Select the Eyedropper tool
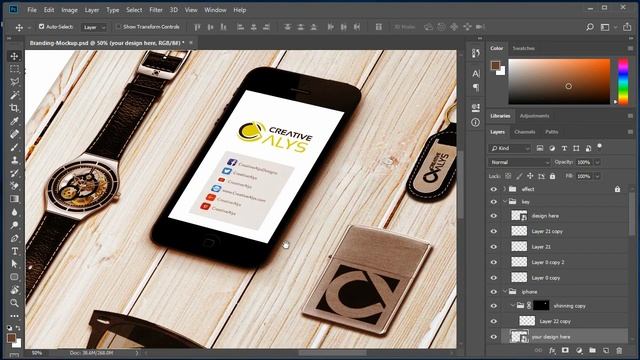 pyautogui.click(x=14, y=121)
